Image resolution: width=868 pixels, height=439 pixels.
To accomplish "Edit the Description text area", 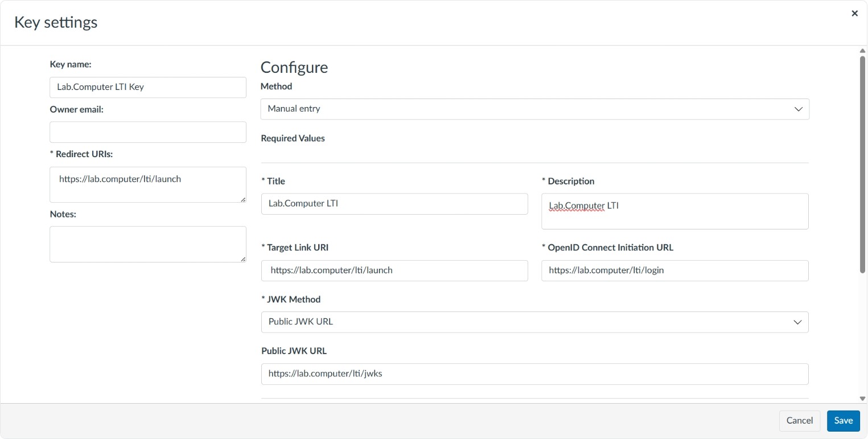I will click(x=674, y=211).
